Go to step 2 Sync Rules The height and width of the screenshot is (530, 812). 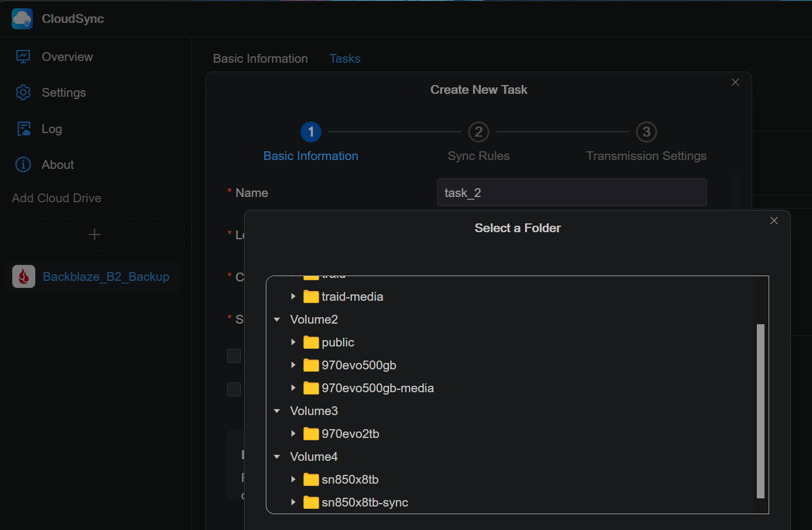coord(479,132)
